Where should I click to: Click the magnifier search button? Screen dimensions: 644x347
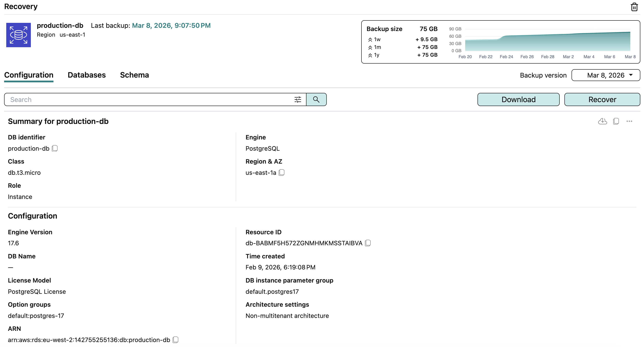point(316,100)
